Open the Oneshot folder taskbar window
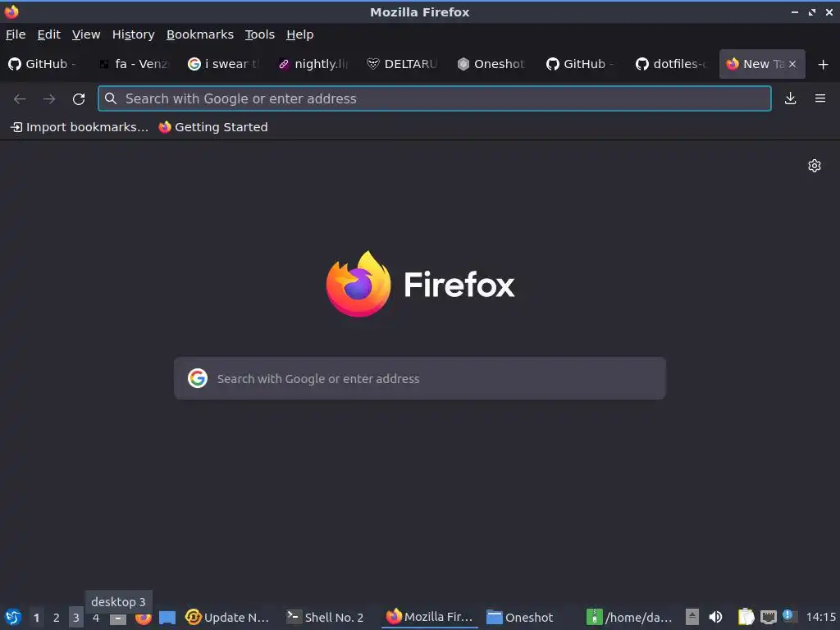 pos(519,617)
